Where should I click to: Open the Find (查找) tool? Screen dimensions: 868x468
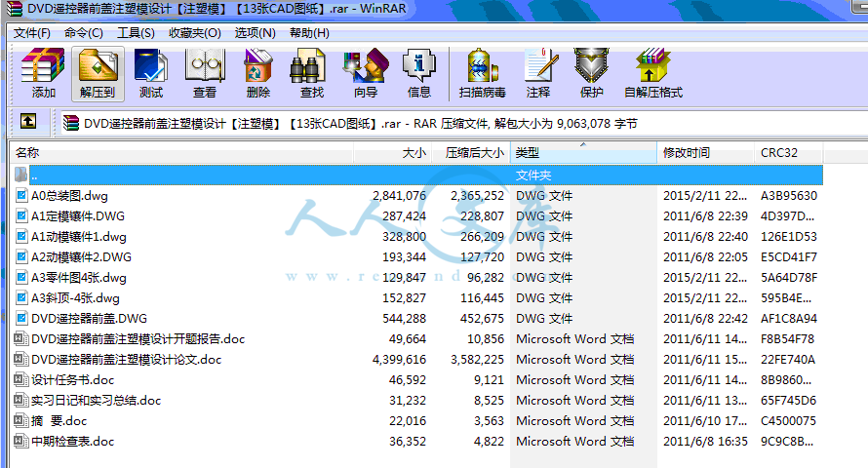click(311, 73)
